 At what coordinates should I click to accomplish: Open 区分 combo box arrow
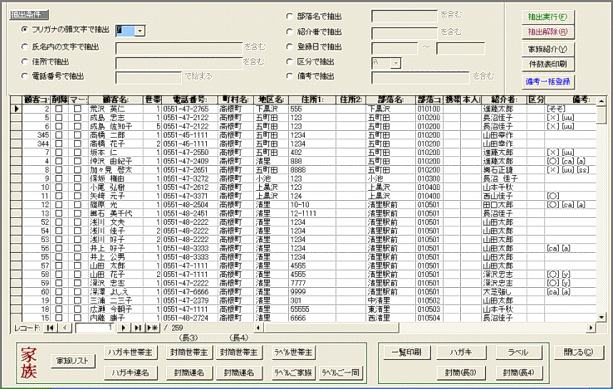(396, 63)
